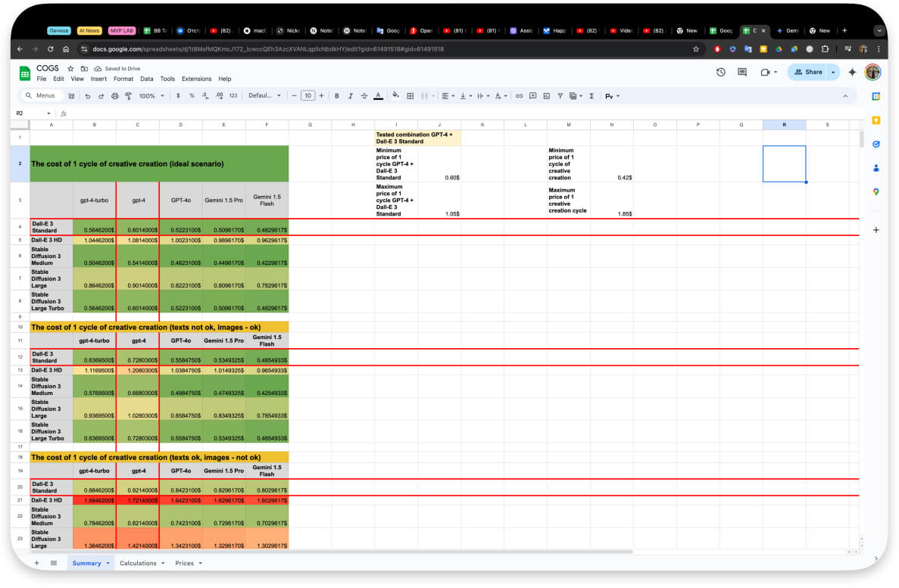Select the 1.6846200$ red cell
The height and width of the screenshot is (588, 899).
tap(95, 500)
